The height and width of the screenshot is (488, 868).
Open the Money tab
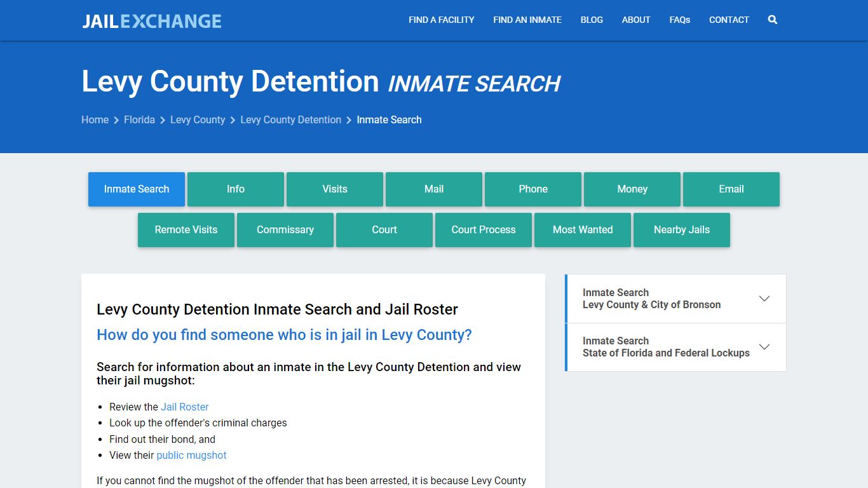point(632,189)
